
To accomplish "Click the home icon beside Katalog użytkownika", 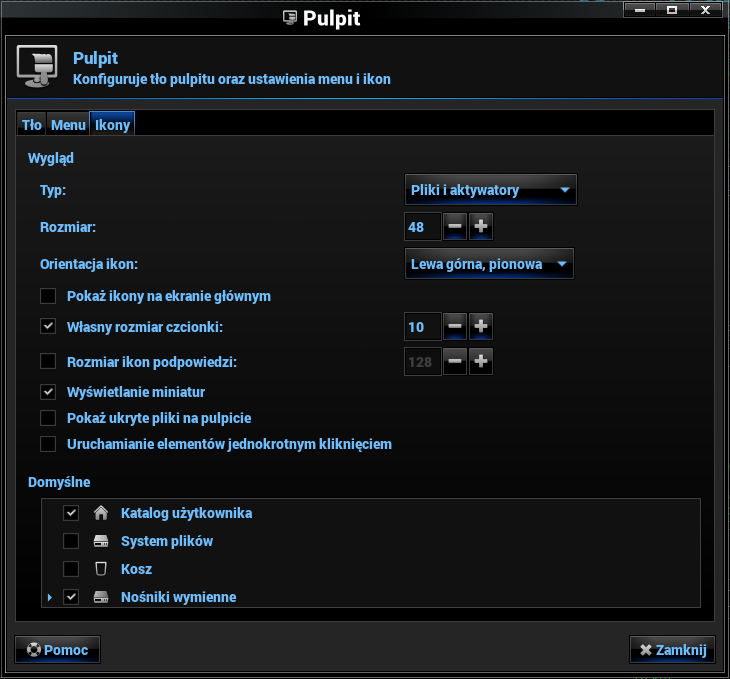I will [101, 513].
